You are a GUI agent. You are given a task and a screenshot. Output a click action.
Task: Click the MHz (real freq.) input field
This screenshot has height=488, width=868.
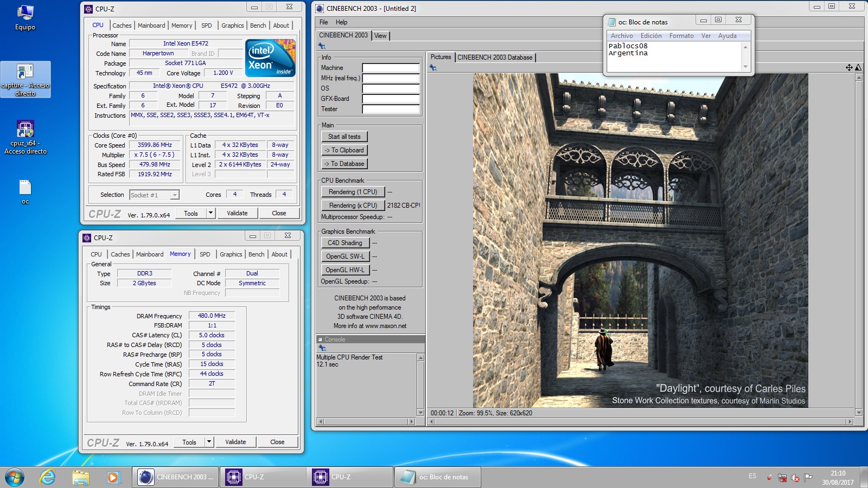coord(391,79)
